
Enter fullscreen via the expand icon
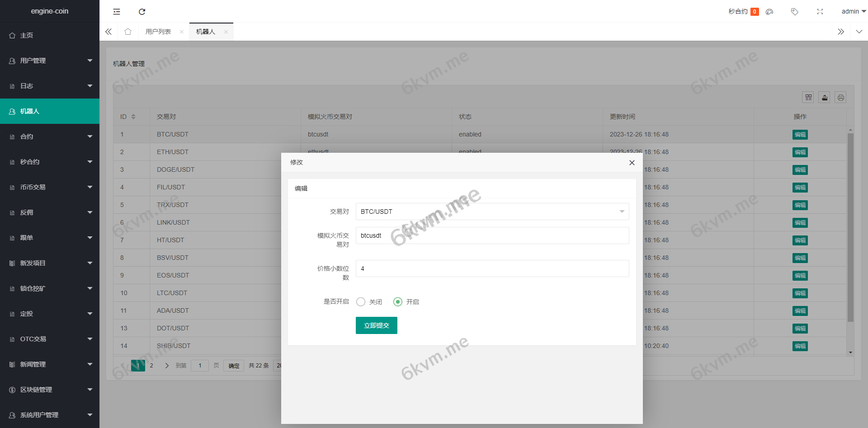click(x=820, y=12)
